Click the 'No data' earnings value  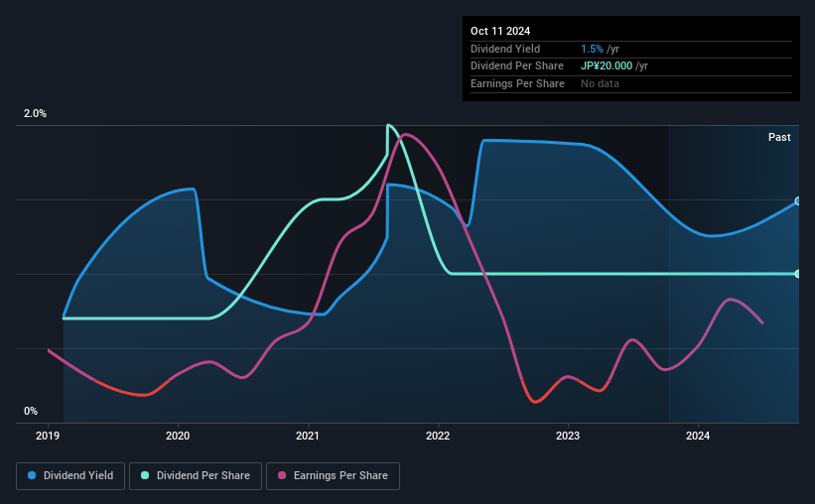click(600, 83)
